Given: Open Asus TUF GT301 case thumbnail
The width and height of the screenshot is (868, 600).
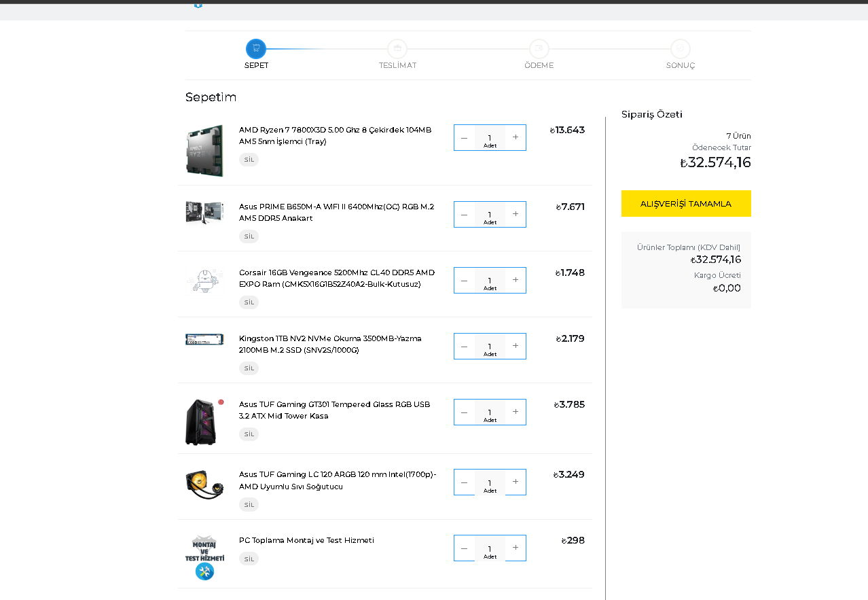Looking at the screenshot, I should coord(204,422).
